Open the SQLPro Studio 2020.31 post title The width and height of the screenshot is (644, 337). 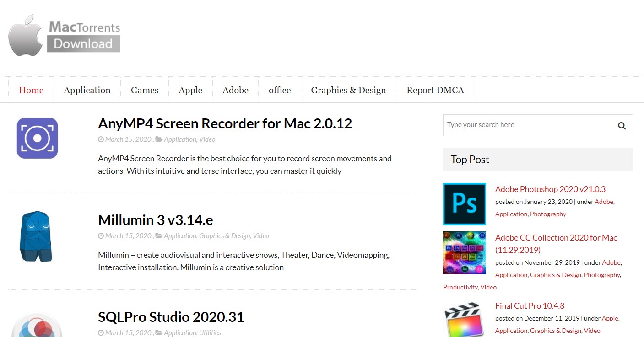tap(171, 316)
